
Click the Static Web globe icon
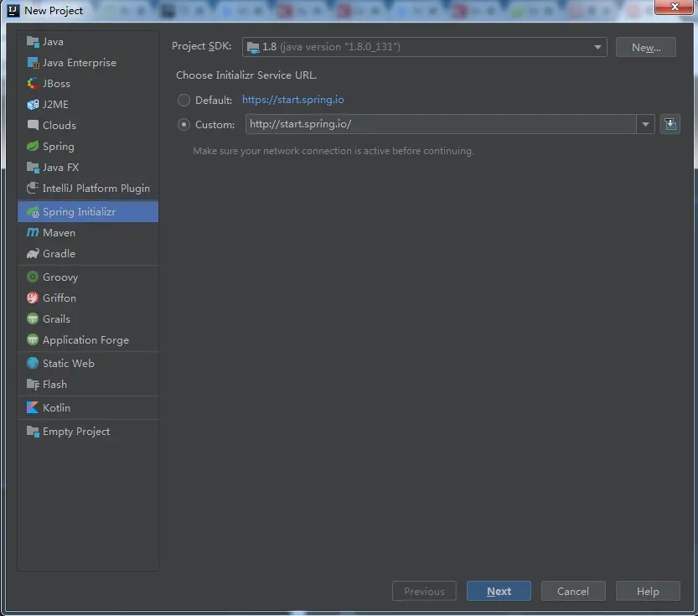pos(33,363)
